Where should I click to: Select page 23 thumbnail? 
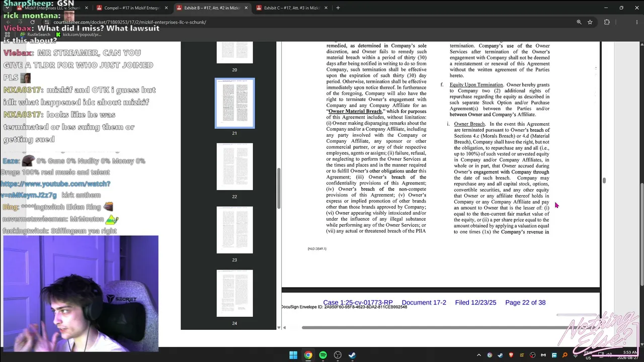(234, 230)
